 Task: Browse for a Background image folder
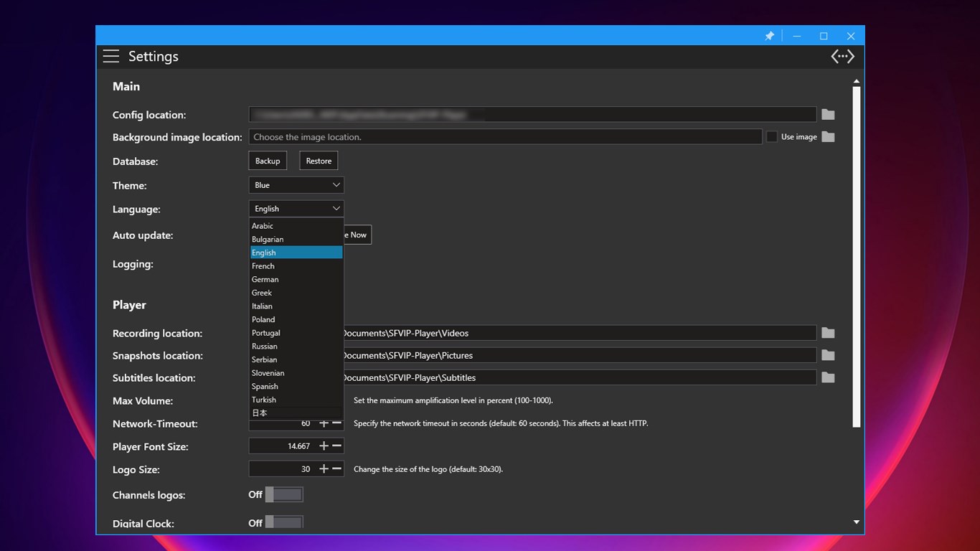pos(828,136)
